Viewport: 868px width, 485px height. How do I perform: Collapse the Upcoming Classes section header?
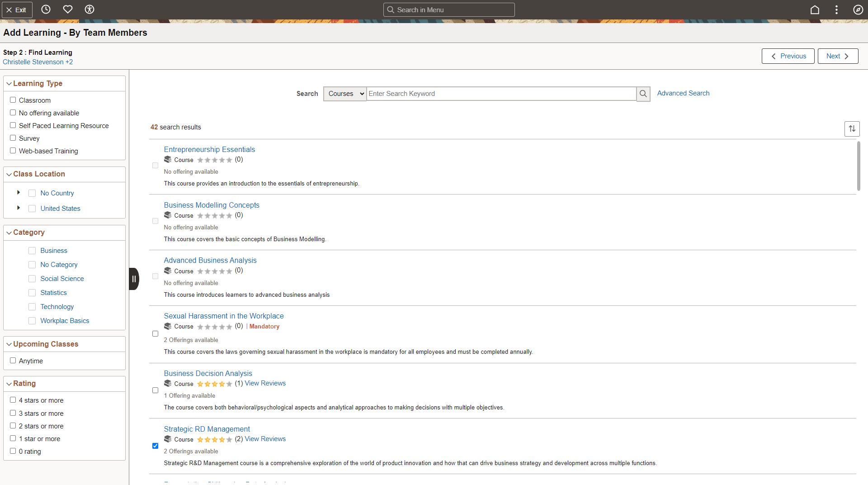(x=9, y=344)
